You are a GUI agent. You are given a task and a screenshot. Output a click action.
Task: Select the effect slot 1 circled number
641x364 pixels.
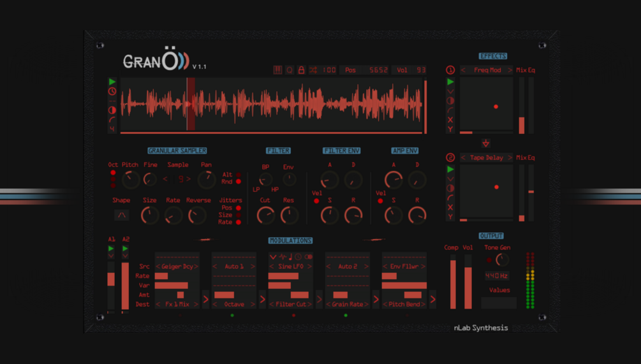[x=450, y=70]
